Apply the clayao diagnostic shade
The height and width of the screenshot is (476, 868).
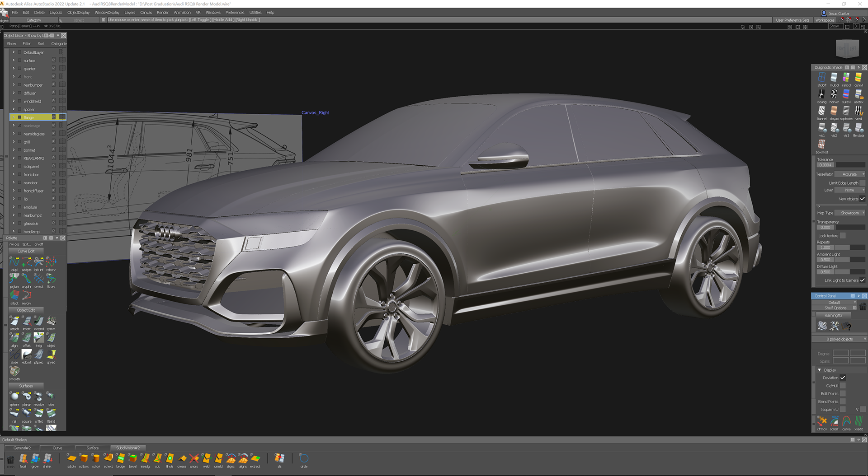834,111
